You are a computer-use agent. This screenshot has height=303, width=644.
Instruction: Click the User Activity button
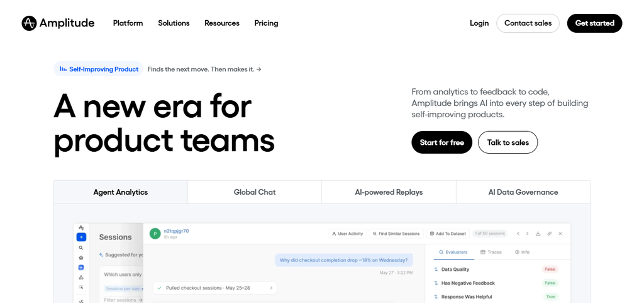pyautogui.click(x=347, y=234)
